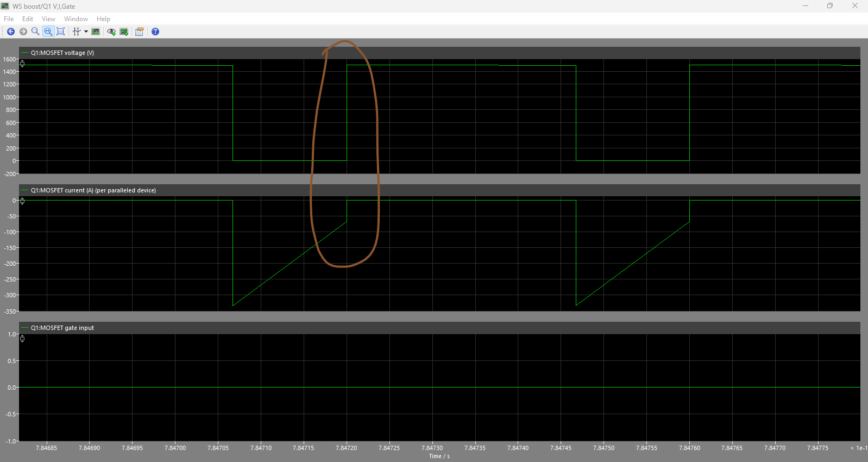
Task: Click the 7.84760 tick on time axis
Action: point(689,448)
